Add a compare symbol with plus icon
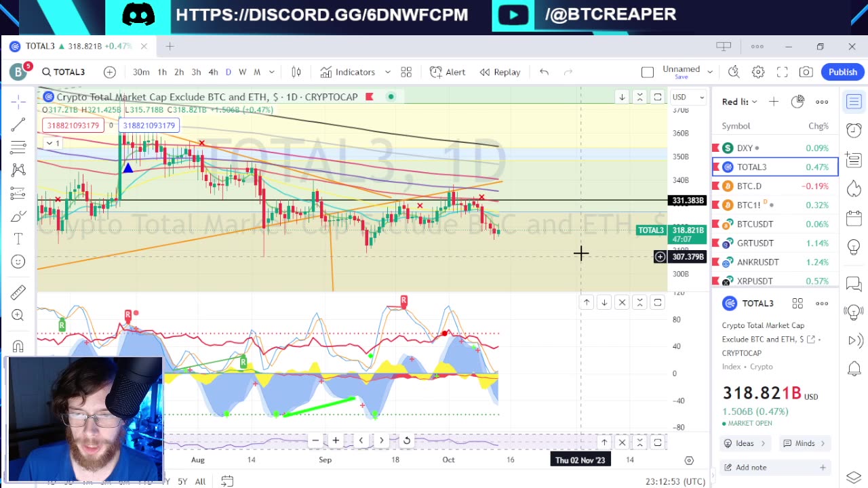 coord(109,72)
